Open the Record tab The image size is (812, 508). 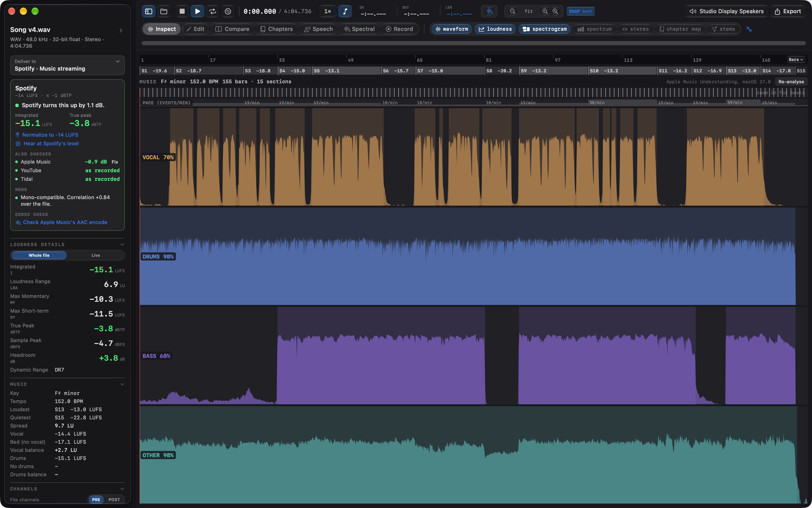point(399,29)
